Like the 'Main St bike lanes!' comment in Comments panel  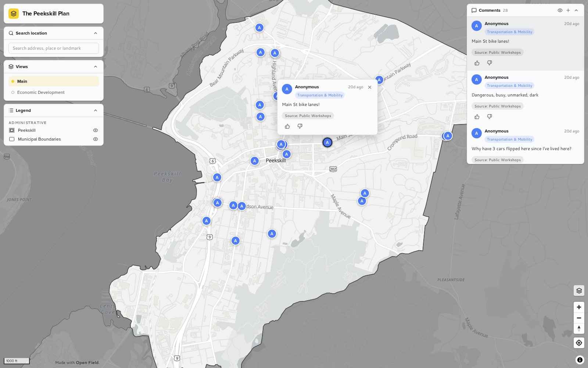tap(477, 63)
